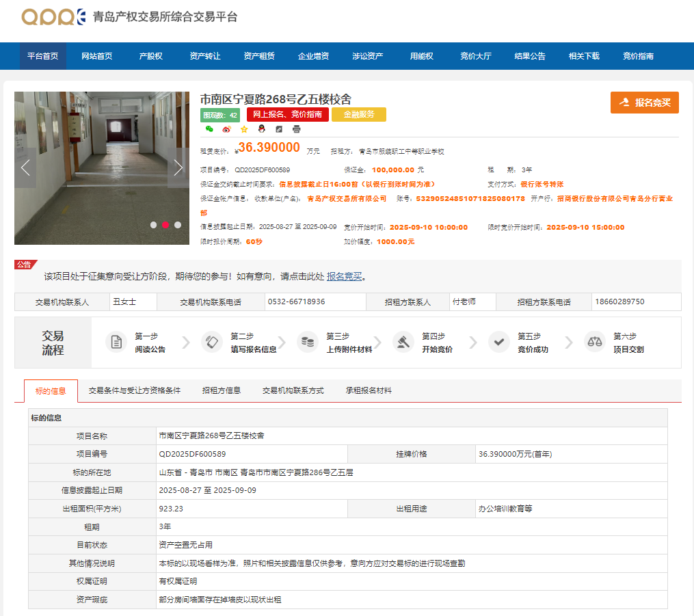
Task: Copy link icon under title
Action: [x=279, y=129]
